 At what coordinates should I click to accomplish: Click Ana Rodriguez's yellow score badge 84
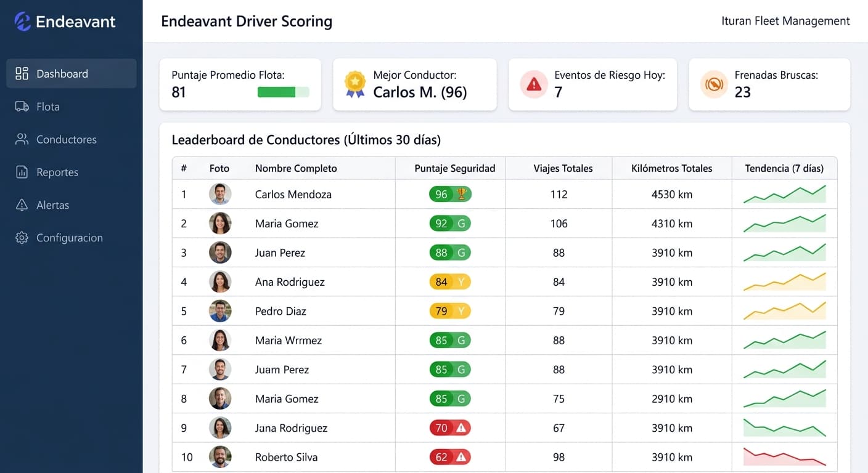450,281
